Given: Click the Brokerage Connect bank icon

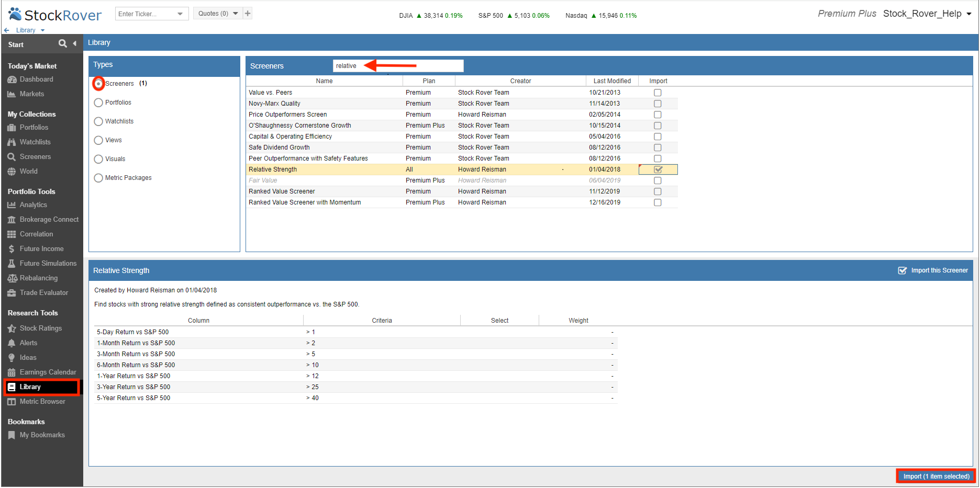Looking at the screenshot, I should (x=12, y=220).
